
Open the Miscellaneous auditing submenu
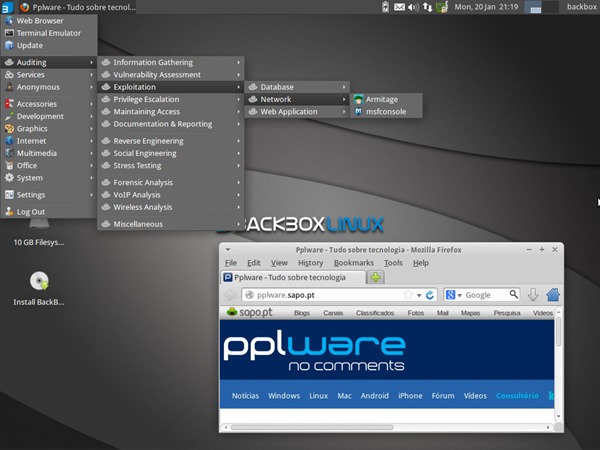171,224
